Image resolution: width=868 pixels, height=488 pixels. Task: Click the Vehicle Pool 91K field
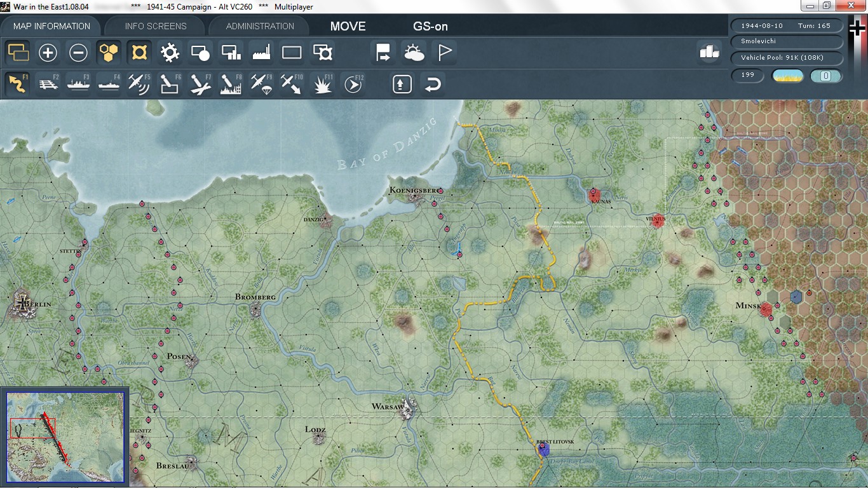click(787, 58)
